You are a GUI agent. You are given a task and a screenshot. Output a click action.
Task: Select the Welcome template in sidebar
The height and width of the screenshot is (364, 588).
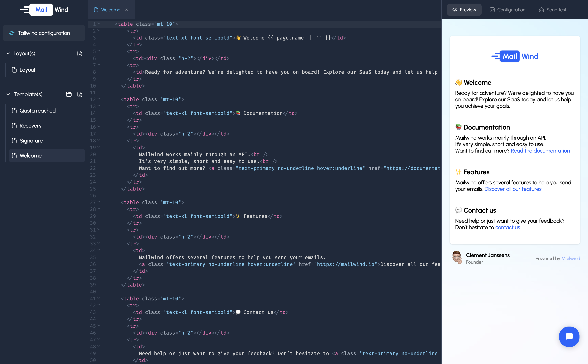[x=47, y=155]
